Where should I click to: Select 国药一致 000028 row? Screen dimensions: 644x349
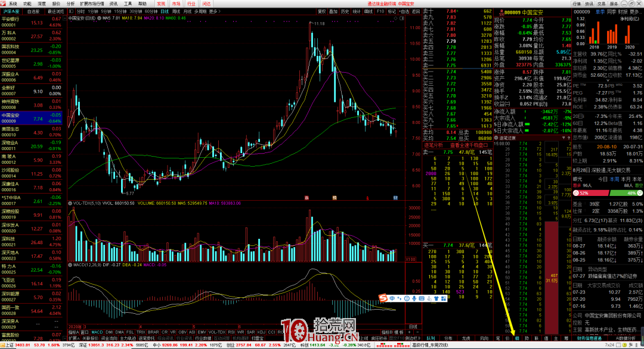point(32,310)
